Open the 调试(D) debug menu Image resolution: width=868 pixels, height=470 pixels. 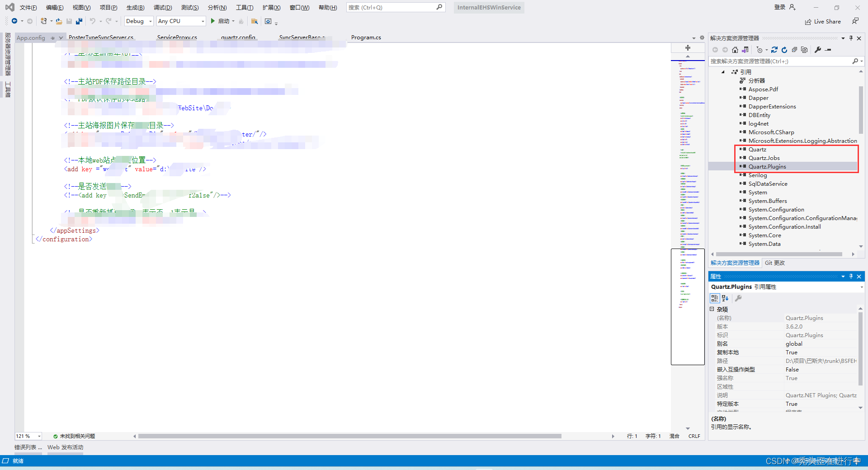162,8
